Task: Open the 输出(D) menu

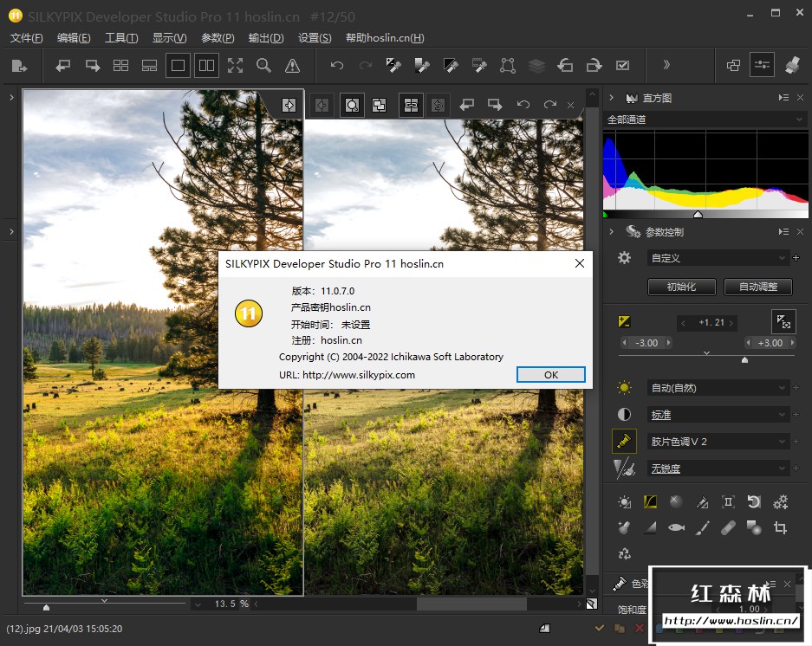Action: (266, 38)
